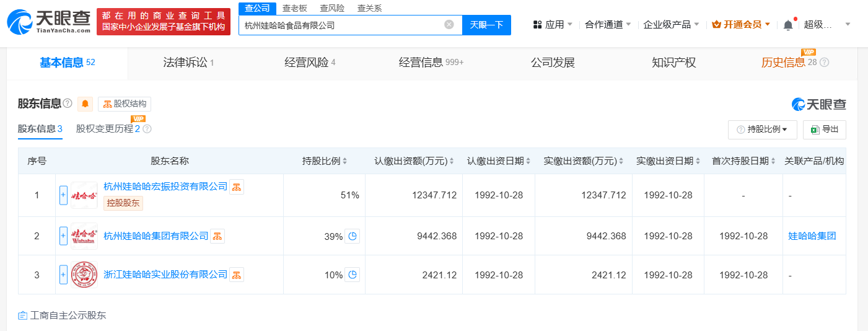Click pie chart icon next to 10%
The height and width of the screenshot is (331, 868).
coord(352,275)
